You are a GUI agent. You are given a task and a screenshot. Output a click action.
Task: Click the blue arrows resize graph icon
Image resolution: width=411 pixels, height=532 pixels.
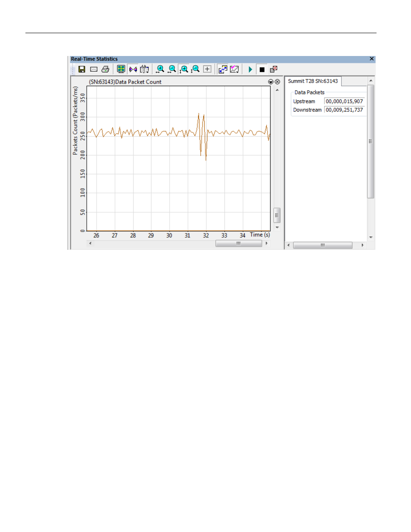coord(223,69)
